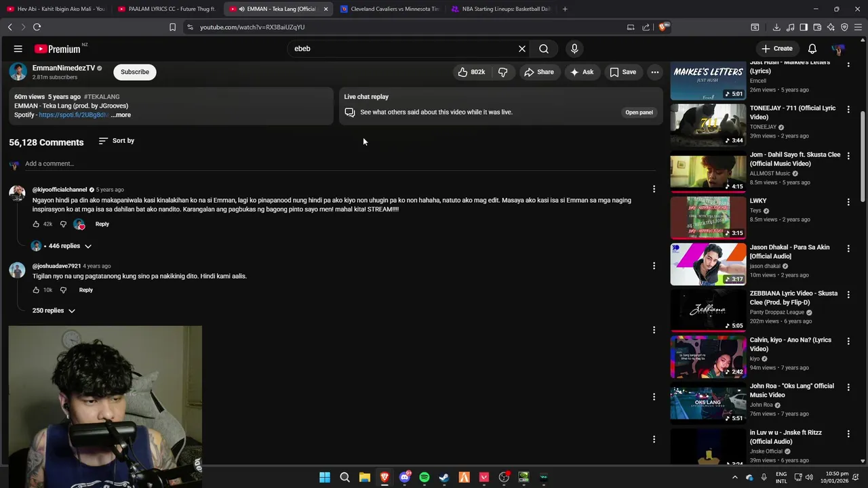
Task: Play Jason Dhakal Para Sa Akin thumbnail
Action: pyautogui.click(x=708, y=264)
